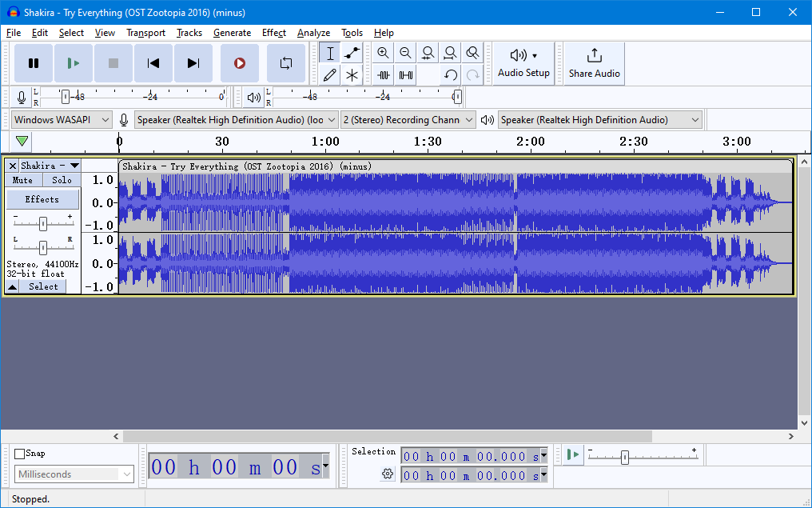Enable the Snap checkbox
This screenshot has width=812, height=508.
[x=20, y=454]
